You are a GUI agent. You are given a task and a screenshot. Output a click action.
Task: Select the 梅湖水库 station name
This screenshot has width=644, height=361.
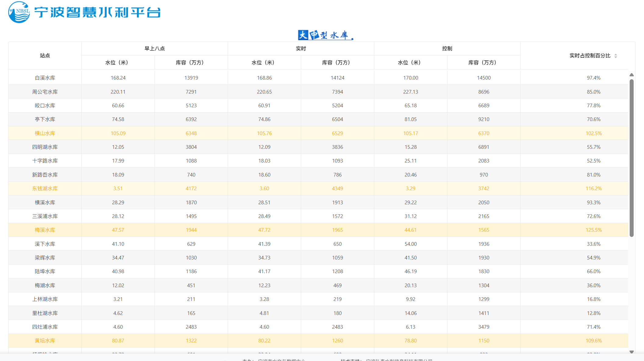pos(45,285)
